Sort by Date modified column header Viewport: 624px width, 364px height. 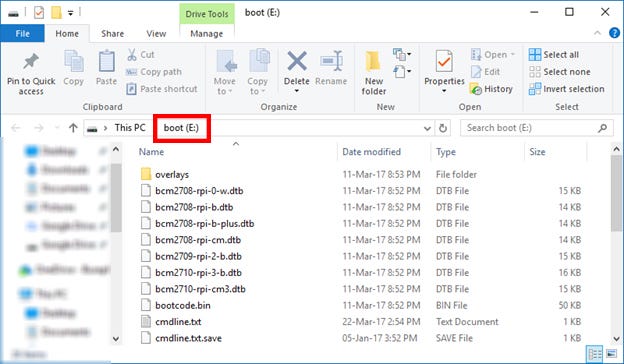pos(371,152)
